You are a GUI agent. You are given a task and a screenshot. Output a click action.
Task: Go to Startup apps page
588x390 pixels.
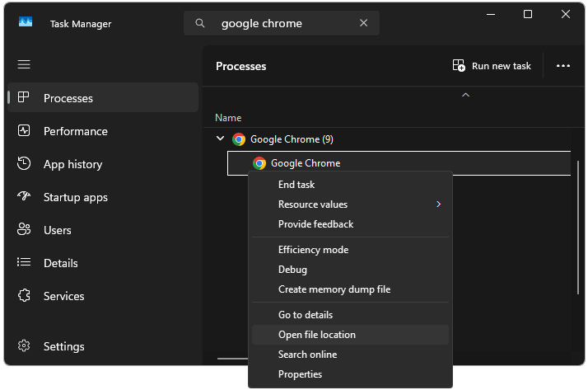tap(103, 197)
